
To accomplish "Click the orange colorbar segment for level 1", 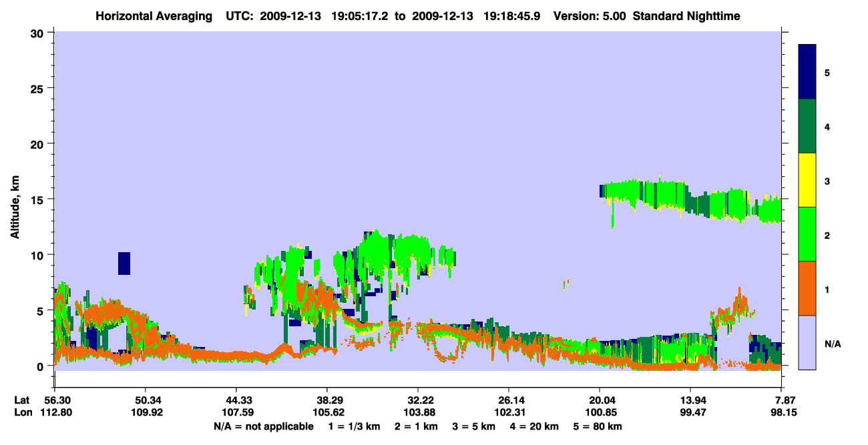I will pyautogui.click(x=807, y=288).
